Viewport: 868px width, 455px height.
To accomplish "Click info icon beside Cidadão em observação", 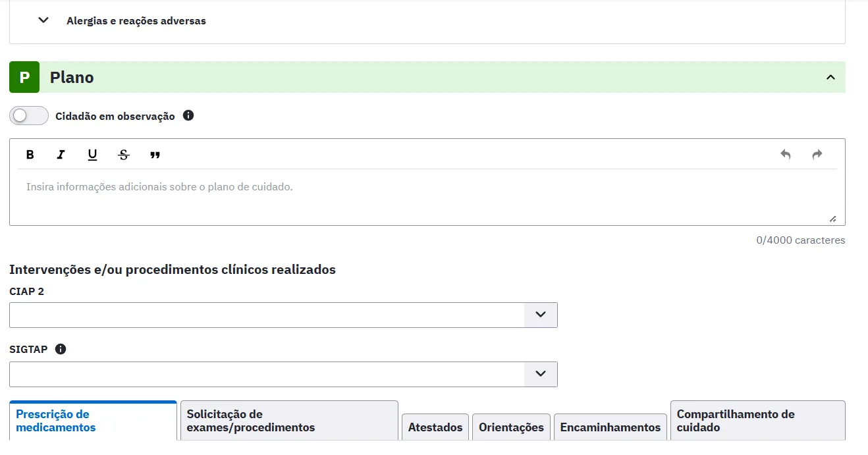I will coord(188,115).
